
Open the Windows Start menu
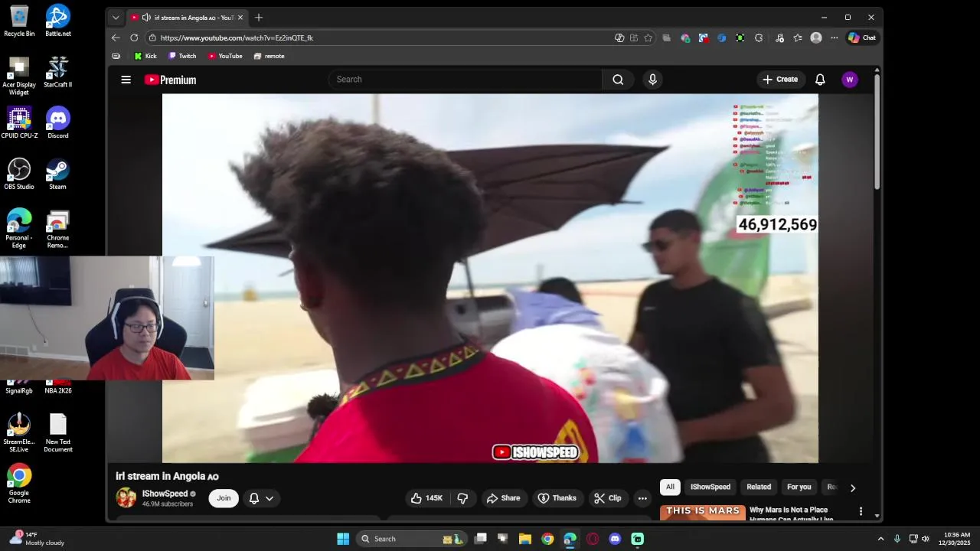pos(342,539)
